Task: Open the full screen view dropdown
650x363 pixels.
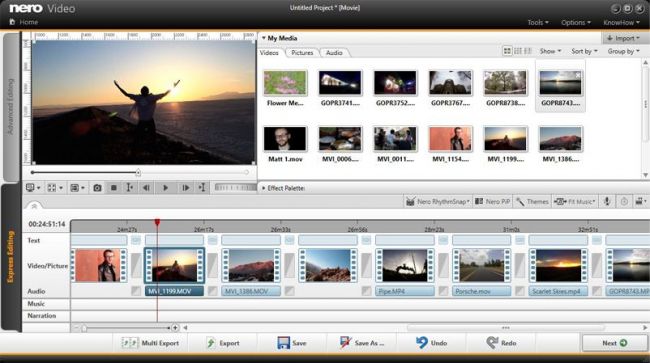Action: tap(55, 188)
